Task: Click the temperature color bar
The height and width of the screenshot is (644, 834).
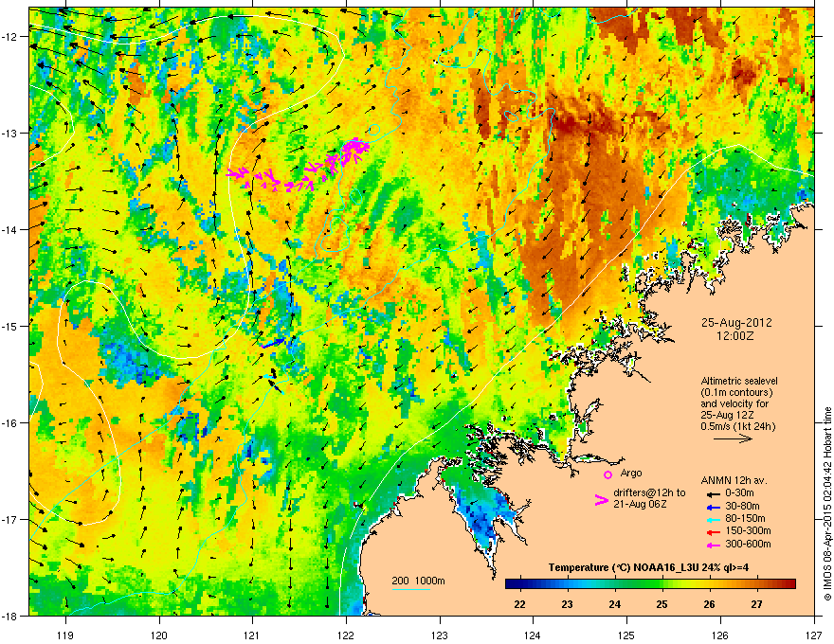Action: (x=650, y=583)
